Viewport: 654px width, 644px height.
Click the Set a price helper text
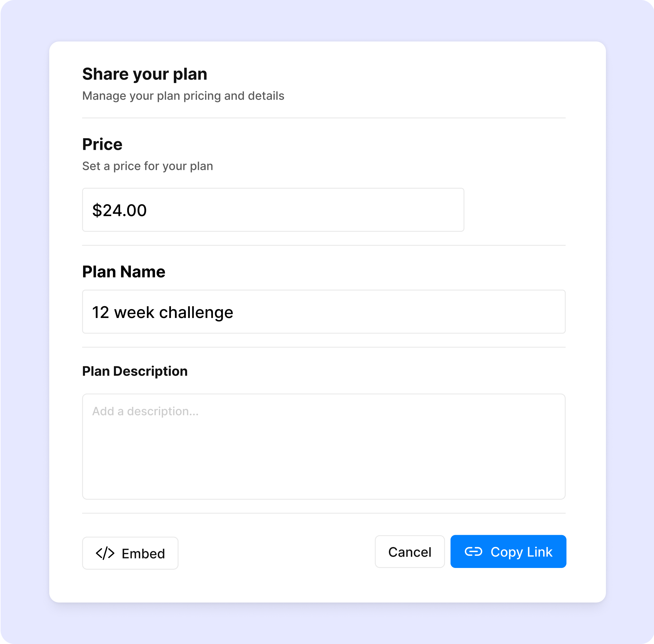point(147,166)
